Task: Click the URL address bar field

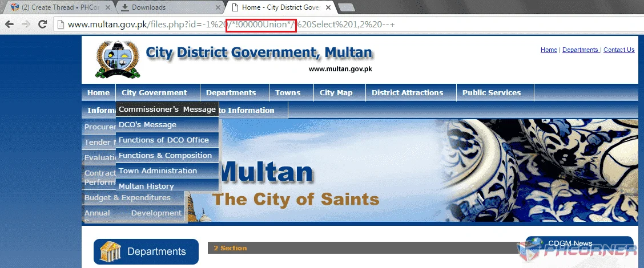Action: [x=347, y=24]
